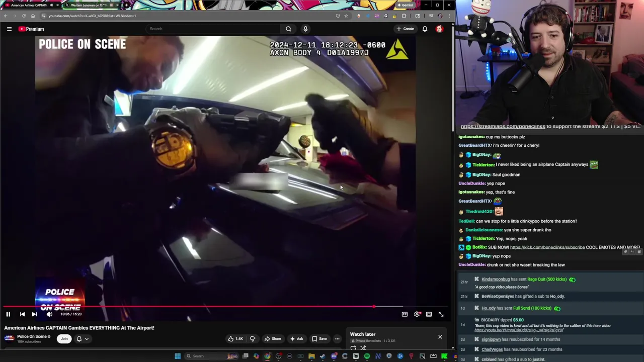
Task: Go to previous video in playlist
Action: [x=22, y=314]
